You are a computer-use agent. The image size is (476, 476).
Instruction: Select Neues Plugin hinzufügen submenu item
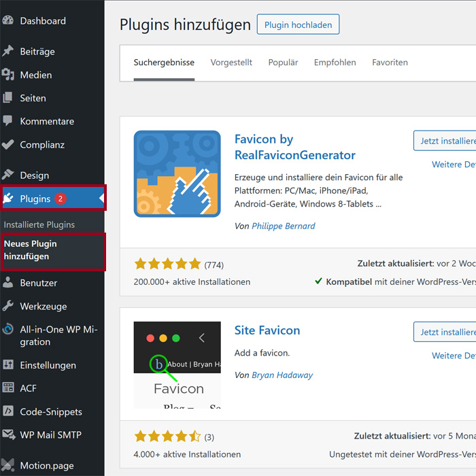pos(31,250)
